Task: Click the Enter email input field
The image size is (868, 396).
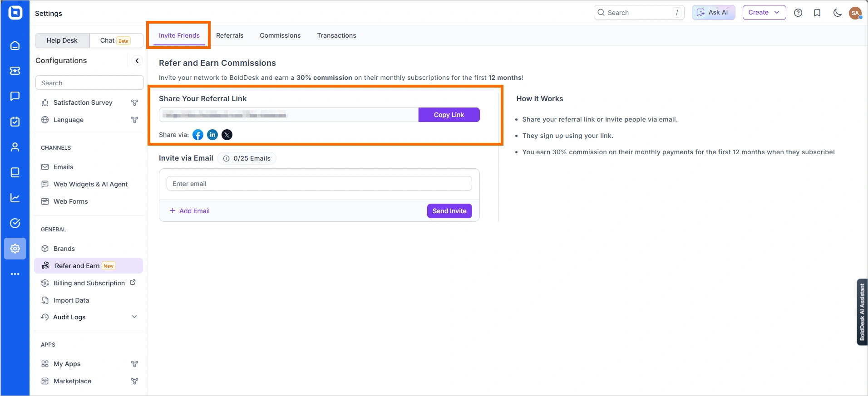Action: coord(319,184)
